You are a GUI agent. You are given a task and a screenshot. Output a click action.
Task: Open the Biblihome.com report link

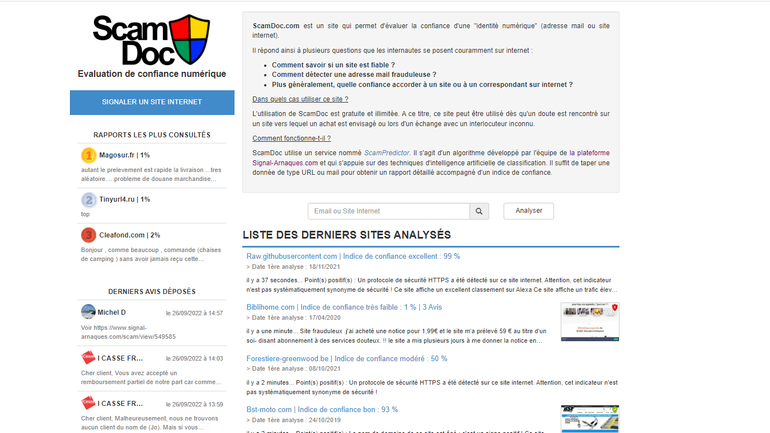click(x=344, y=307)
